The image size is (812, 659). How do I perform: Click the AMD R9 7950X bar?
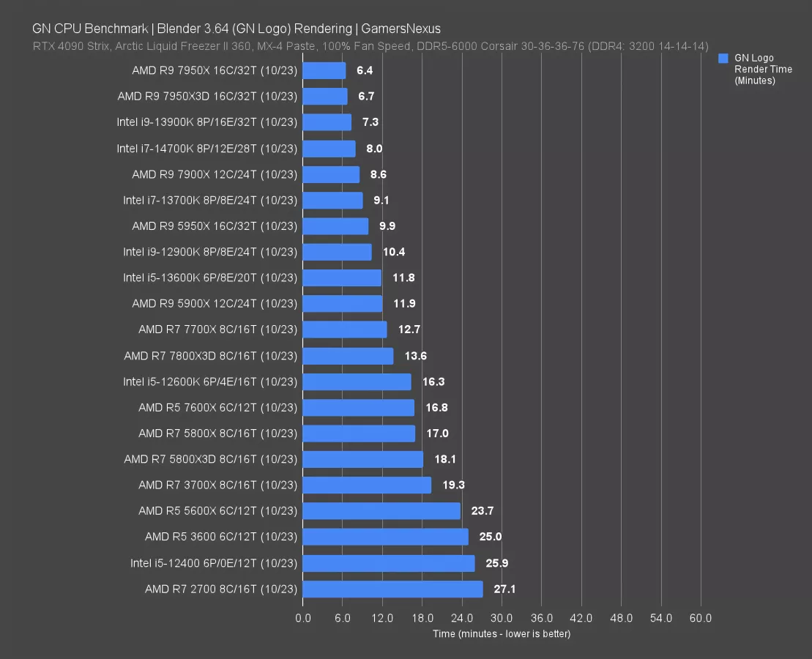[324, 71]
